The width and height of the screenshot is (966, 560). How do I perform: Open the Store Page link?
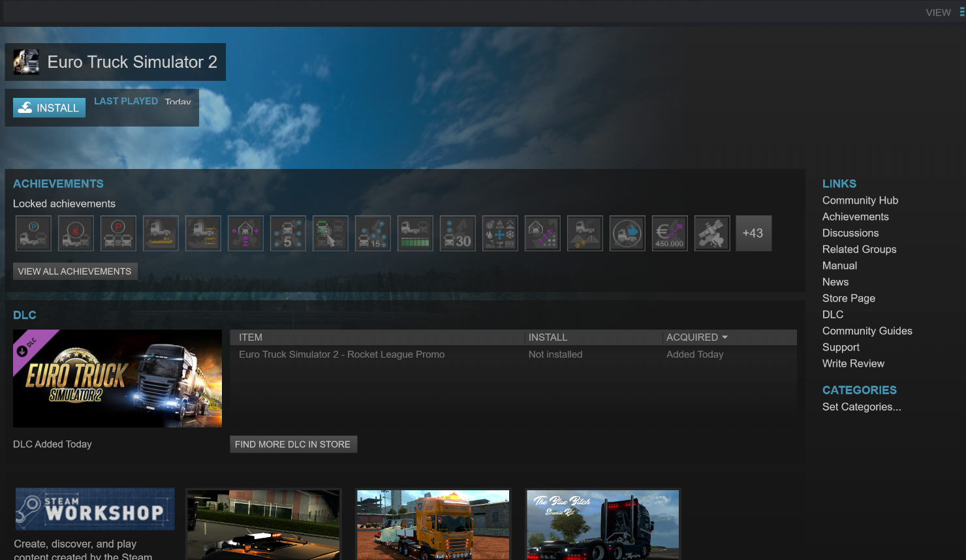(849, 298)
